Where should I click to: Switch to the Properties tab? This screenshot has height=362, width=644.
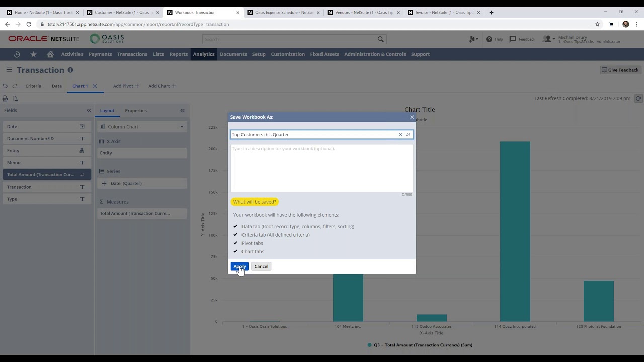coord(136,110)
